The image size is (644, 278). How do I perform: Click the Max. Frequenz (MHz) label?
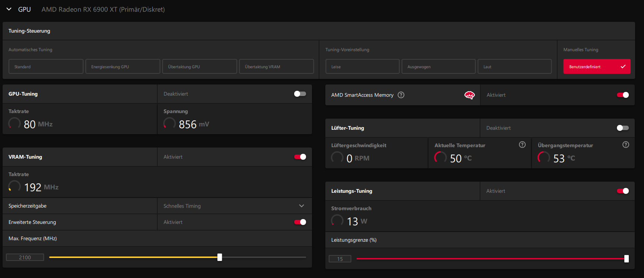tap(33, 238)
